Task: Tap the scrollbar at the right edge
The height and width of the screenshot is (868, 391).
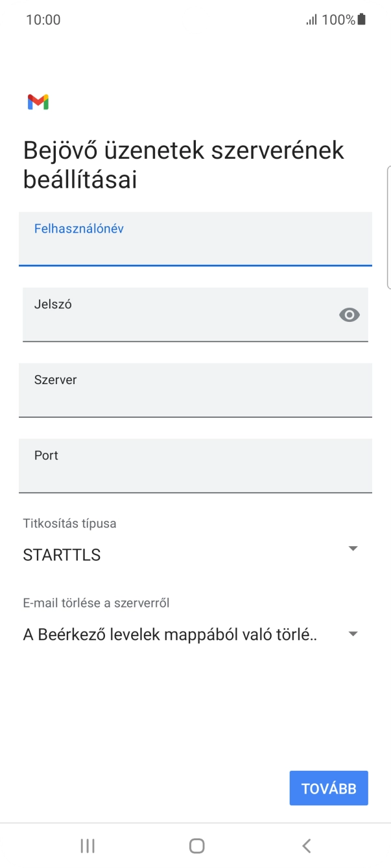Action: point(388,227)
